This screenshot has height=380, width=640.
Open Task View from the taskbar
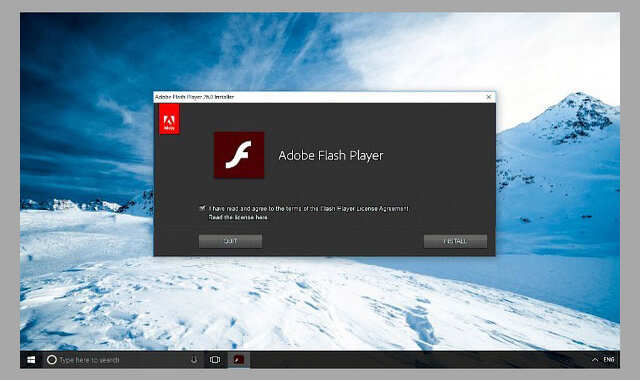coord(215,360)
